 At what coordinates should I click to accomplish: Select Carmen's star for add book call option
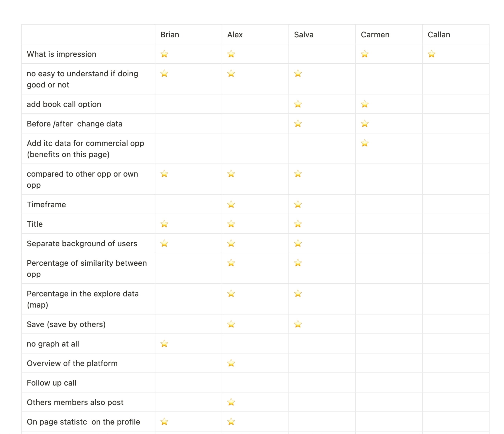(x=365, y=104)
